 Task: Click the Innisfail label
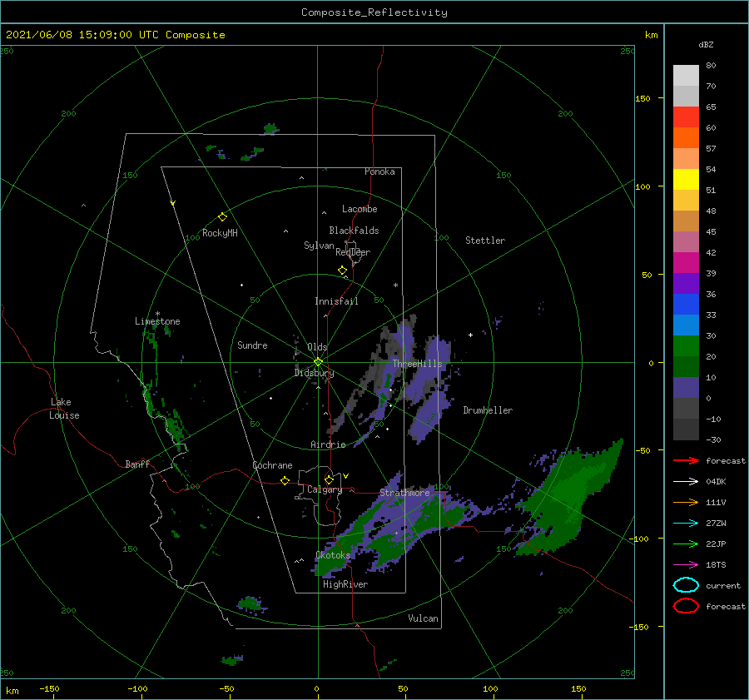[x=336, y=301]
